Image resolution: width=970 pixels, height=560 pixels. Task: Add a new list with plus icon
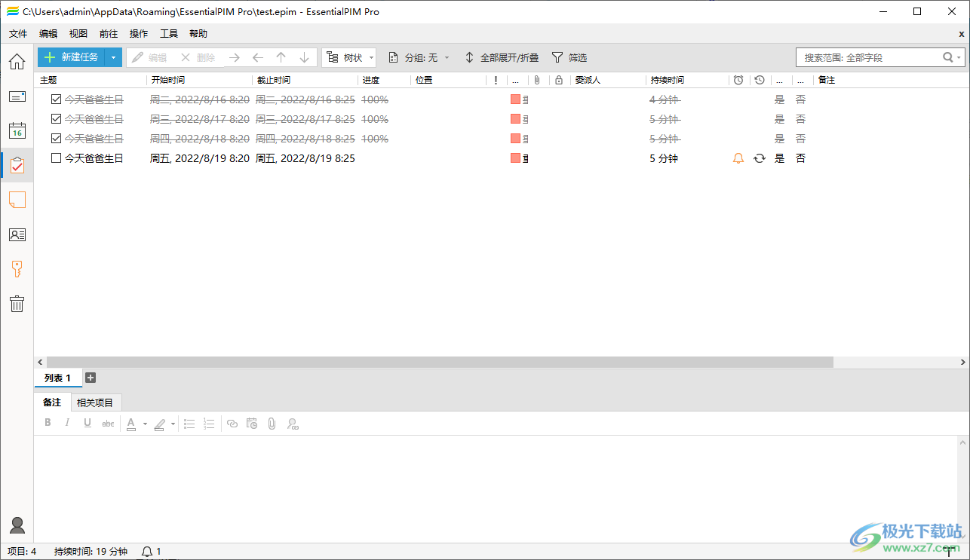tap(91, 378)
